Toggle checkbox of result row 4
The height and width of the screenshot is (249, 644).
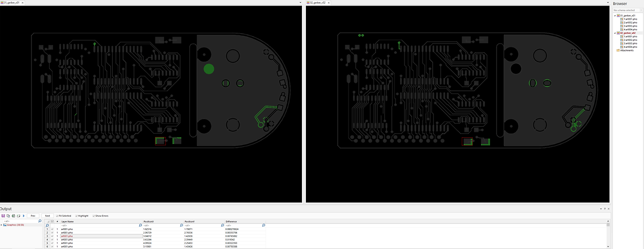coord(52,239)
